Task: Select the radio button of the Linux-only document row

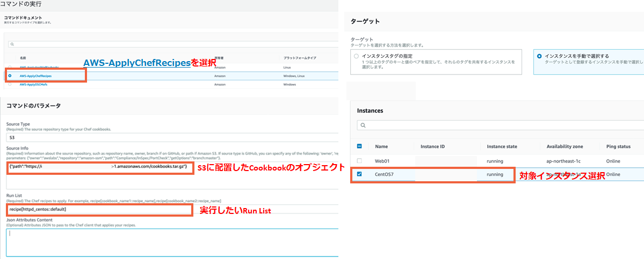Action: [10, 67]
